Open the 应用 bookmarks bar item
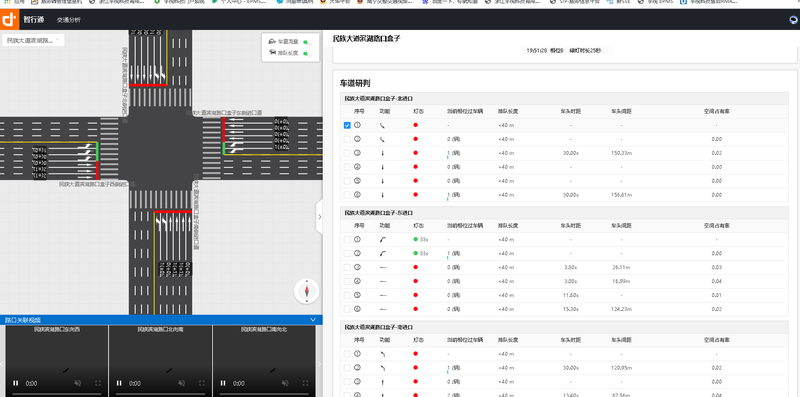800x397 pixels. (x=15, y=2)
